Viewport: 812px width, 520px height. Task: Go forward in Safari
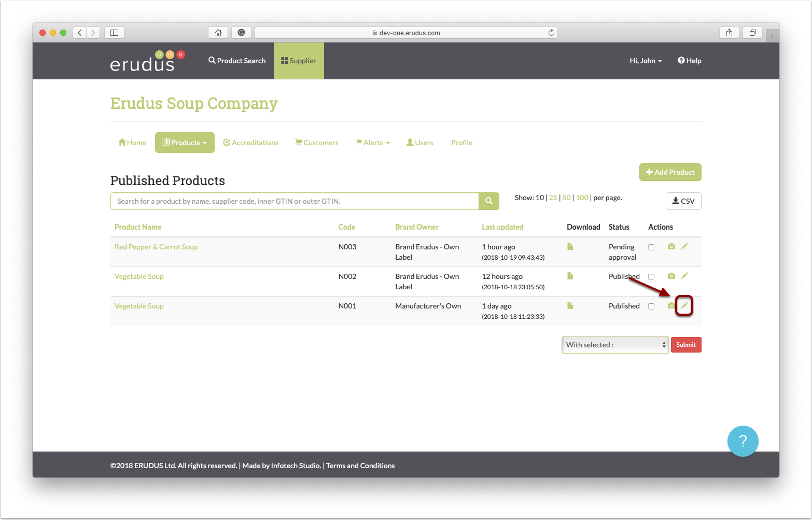tap(93, 33)
